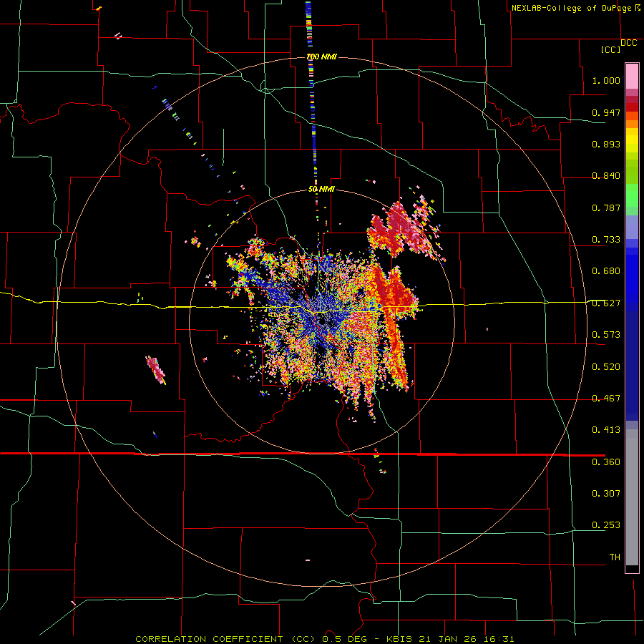Click the 0.307 value on color scale
This screenshot has width=644, height=644.
click(606, 494)
